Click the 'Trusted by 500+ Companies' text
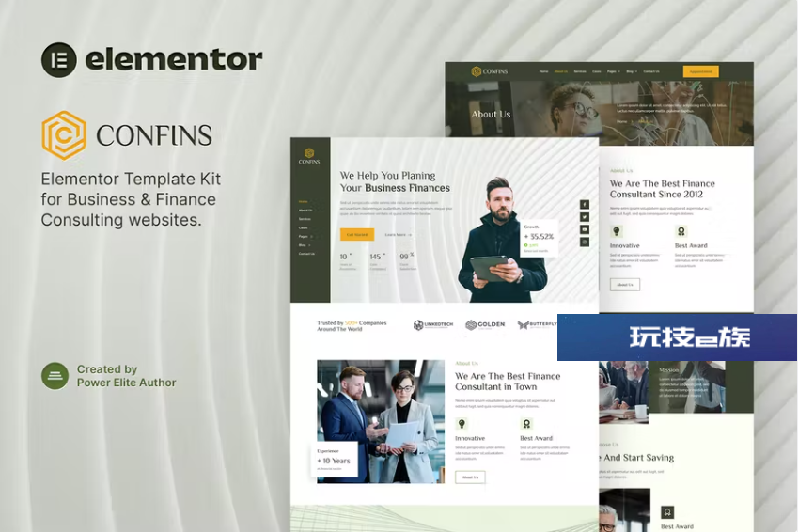 pyautogui.click(x=352, y=326)
